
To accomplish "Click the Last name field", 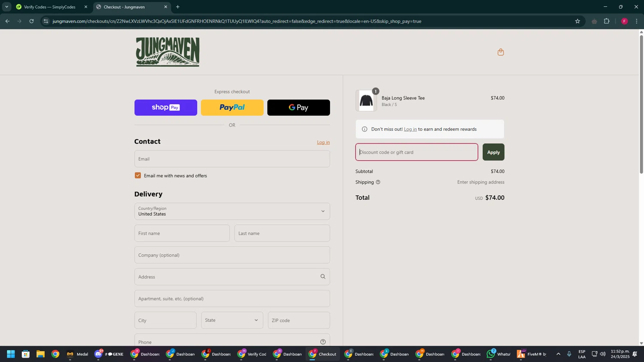I will coord(282,233).
